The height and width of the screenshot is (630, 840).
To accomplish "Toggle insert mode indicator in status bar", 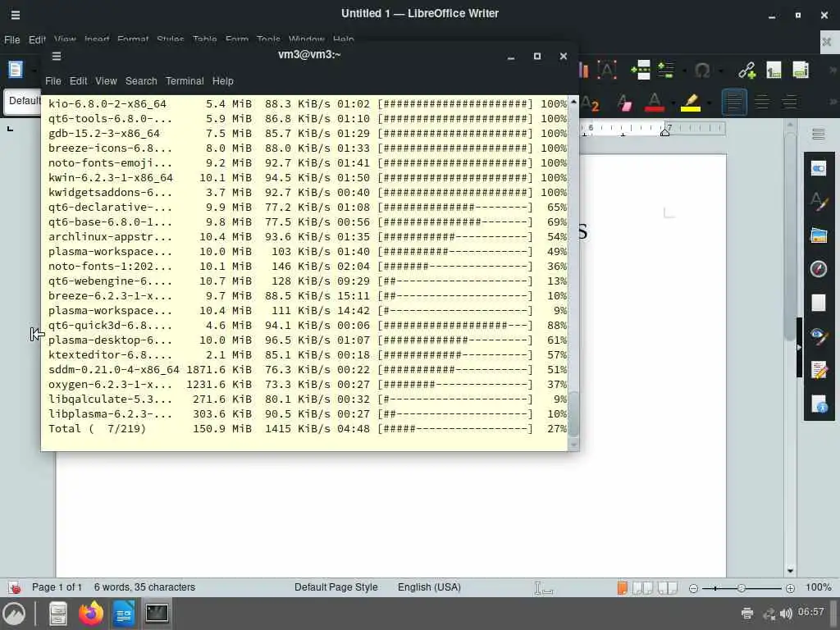I will pos(543,588).
